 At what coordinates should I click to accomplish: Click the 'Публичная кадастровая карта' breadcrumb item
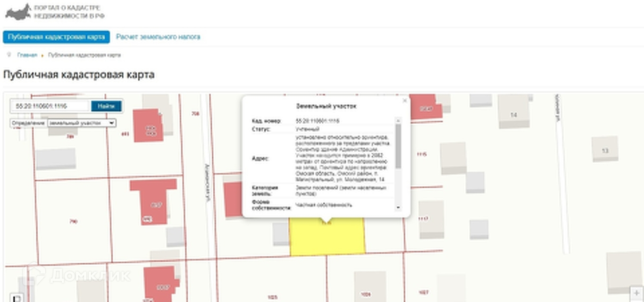(x=84, y=55)
